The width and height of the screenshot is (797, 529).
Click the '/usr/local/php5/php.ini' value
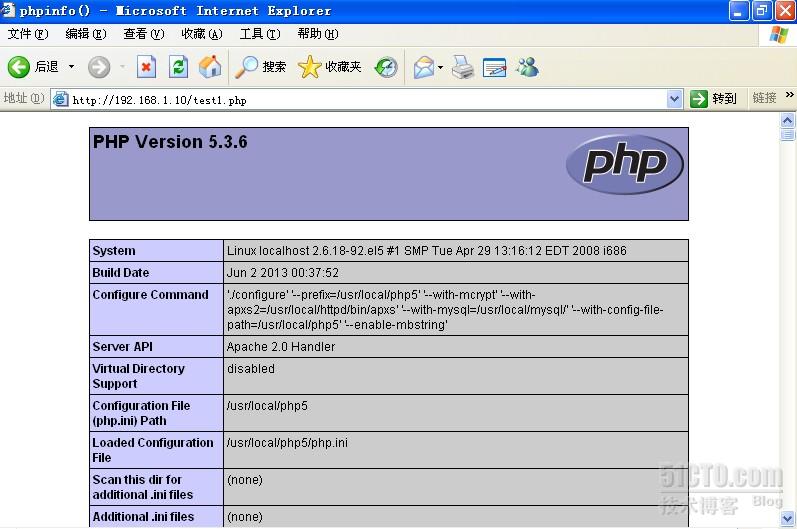(287, 443)
